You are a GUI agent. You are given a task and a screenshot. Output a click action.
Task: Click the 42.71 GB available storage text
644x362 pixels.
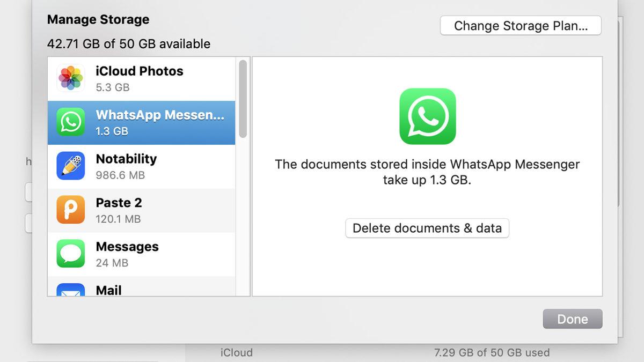[129, 44]
